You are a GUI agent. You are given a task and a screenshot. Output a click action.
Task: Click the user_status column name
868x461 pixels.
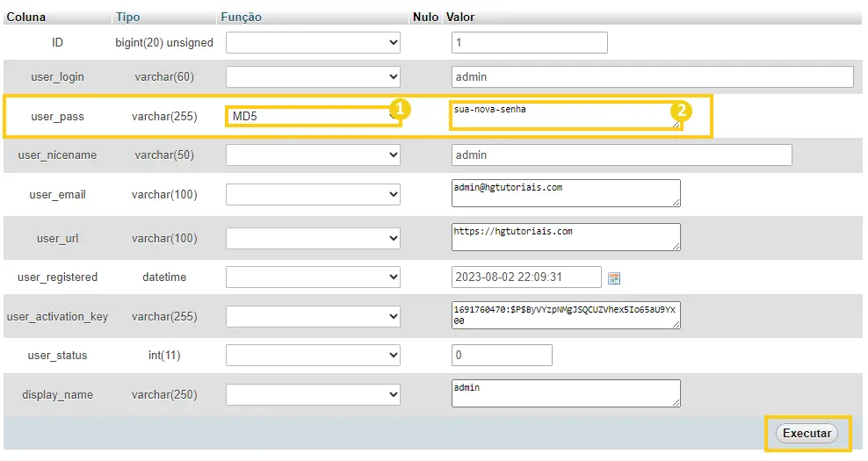pos(58,356)
